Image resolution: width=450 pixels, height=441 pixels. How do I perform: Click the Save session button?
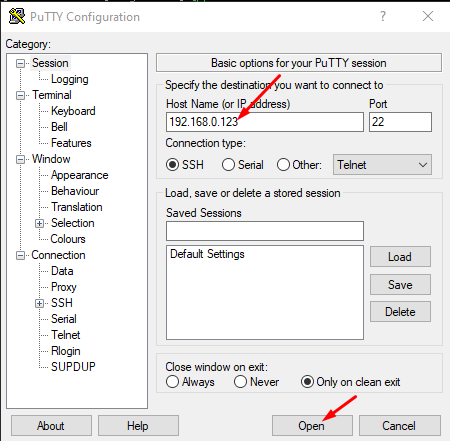point(400,285)
